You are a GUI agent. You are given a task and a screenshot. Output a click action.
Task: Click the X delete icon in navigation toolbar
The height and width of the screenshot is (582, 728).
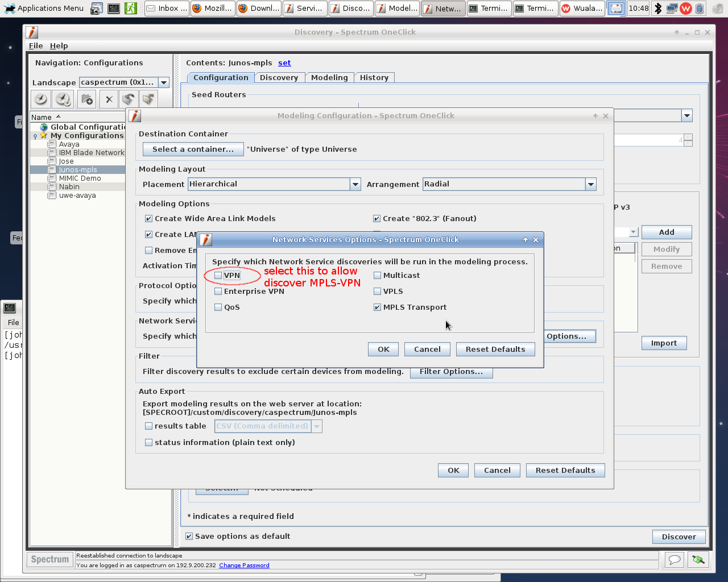pyautogui.click(x=109, y=99)
